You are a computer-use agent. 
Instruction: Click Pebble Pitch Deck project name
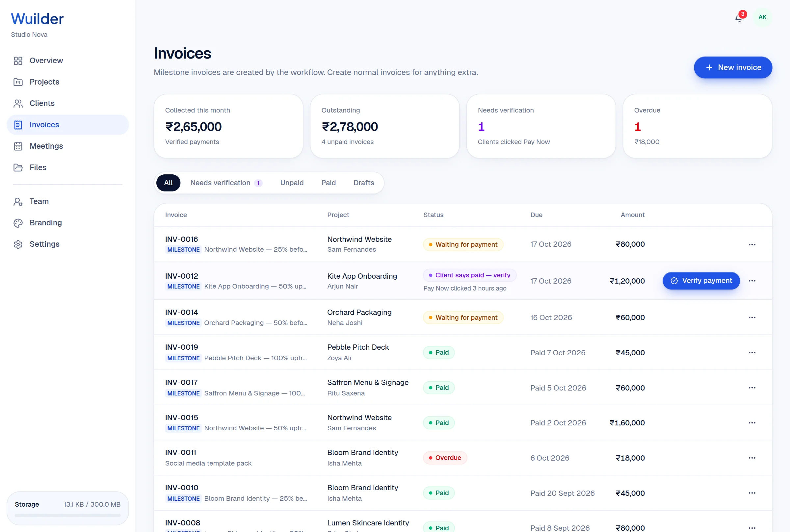click(358, 347)
